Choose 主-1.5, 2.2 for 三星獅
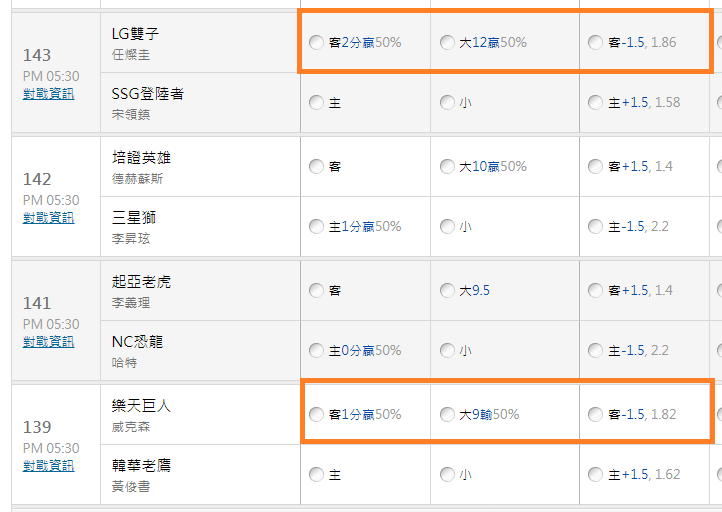The height and width of the screenshot is (512, 722). tap(595, 227)
